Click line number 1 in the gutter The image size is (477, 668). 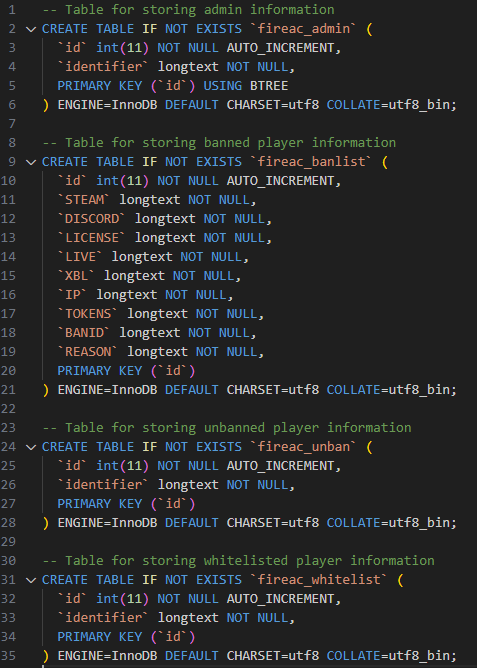[x=12, y=10]
